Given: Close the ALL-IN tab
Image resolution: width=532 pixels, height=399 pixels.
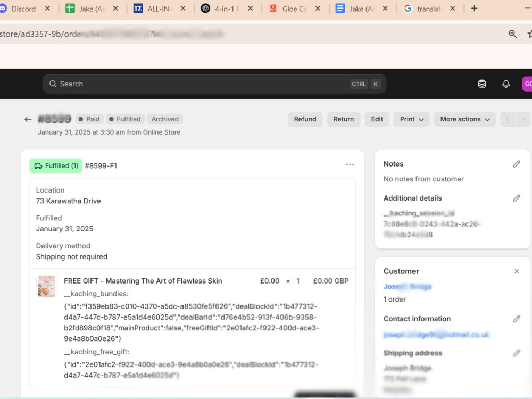Looking at the screenshot, I should pyautogui.click(x=183, y=9).
